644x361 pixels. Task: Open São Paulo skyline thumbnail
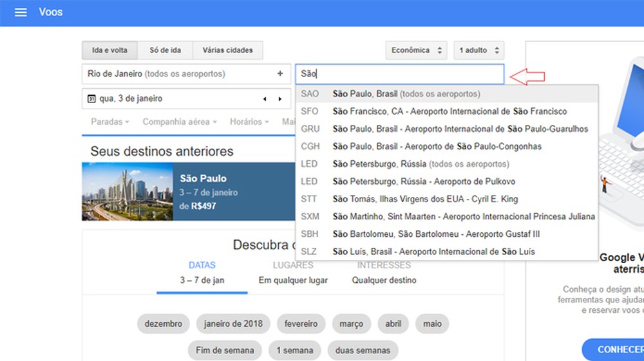point(128,192)
